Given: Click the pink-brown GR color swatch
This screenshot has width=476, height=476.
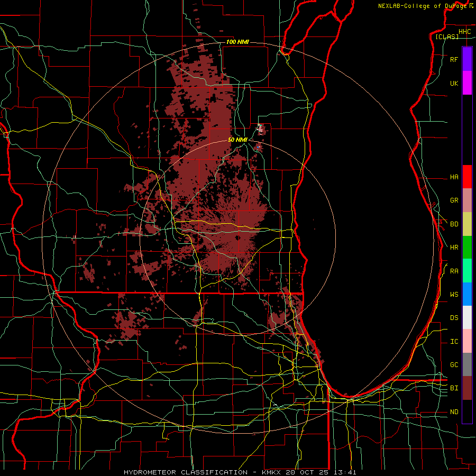Looking at the screenshot, I should (467, 200).
